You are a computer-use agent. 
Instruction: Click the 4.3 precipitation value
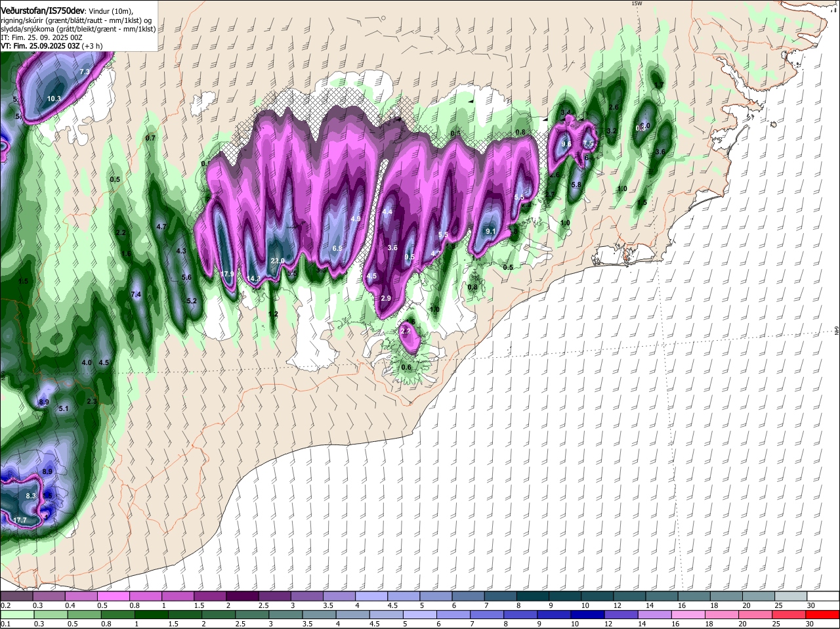182,251
